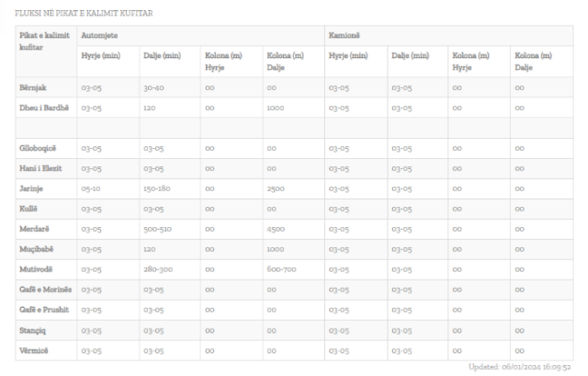Viewport: 588px width, 376px height.
Task: Select the 4500 column length value
Action: pos(277,229)
